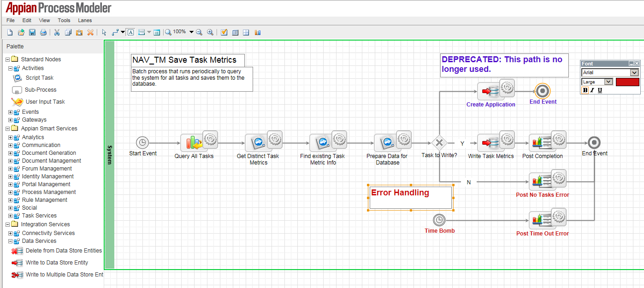Toggle the grid view toolbar icon

[246, 32]
